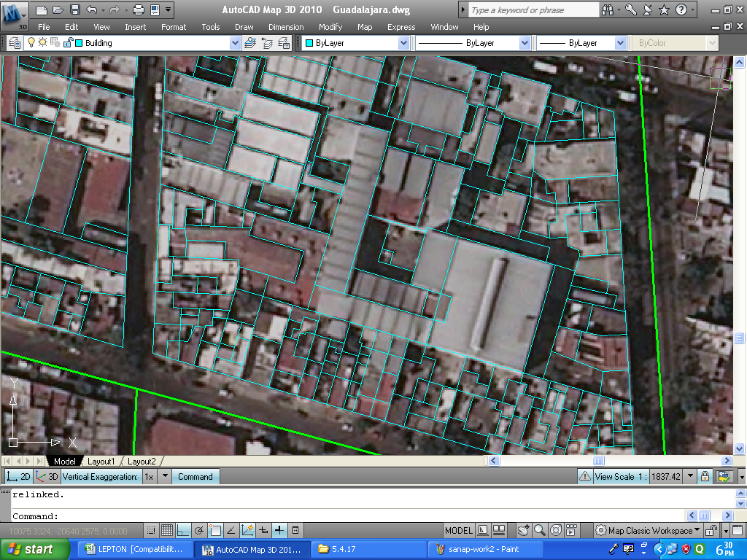
Task: Open the Map Classic Workspace switcher
Action: pyautogui.click(x=648, y=531)
